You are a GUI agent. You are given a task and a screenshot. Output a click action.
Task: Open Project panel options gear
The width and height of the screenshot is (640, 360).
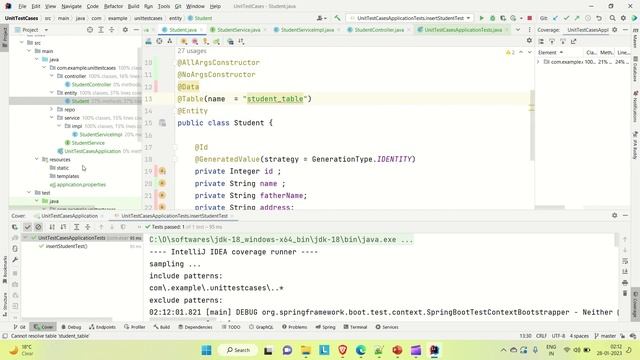[125, 30]
